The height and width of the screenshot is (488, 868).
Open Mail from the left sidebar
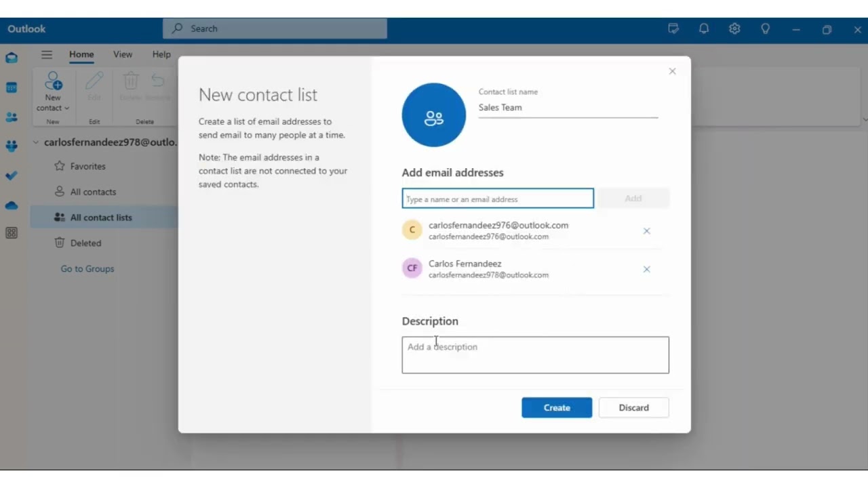click(12, 58)
